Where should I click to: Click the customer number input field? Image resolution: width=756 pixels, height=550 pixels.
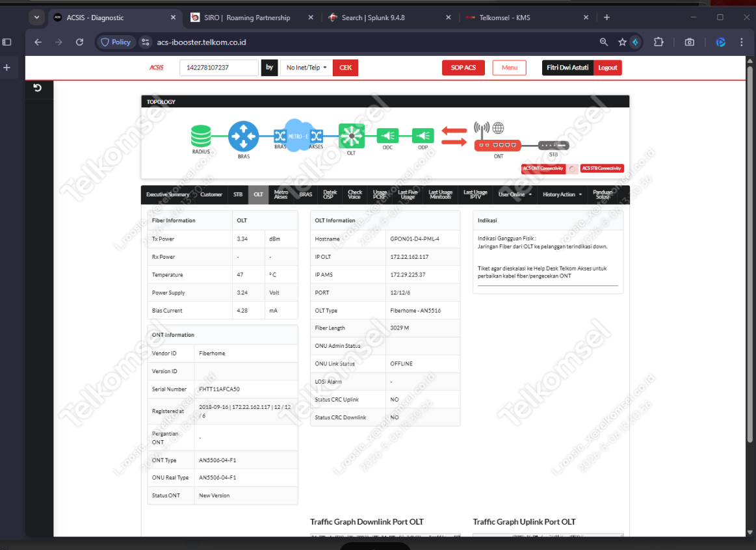click(219, 68)
